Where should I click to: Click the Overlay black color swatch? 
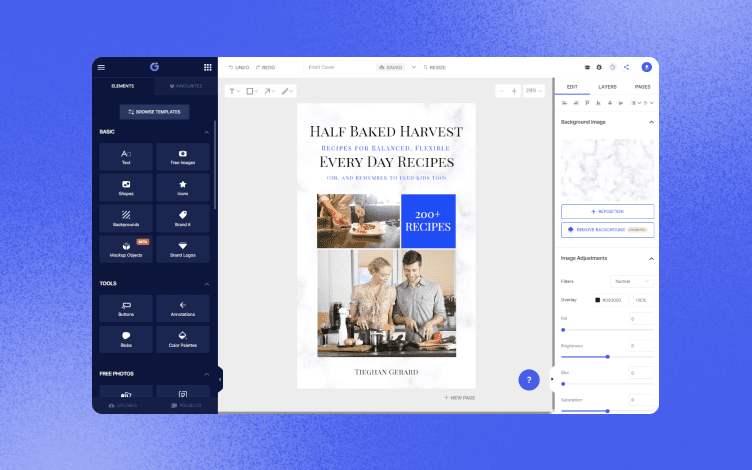[x=598, y=300]
